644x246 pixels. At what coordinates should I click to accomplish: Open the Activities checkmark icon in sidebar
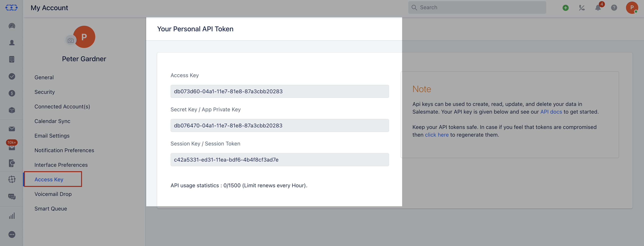pyautogui.click(x=12, y=76)
